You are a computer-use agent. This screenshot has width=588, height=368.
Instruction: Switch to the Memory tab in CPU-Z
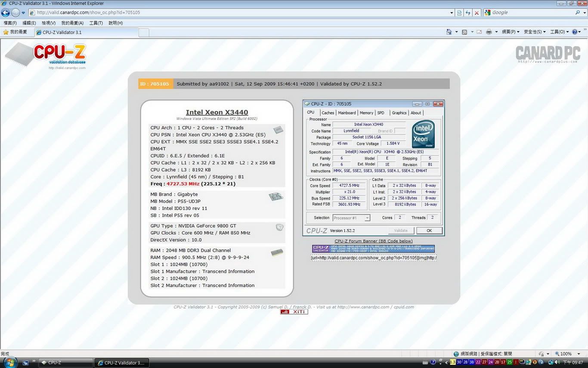pyautogui.click(x=366, y=113)
